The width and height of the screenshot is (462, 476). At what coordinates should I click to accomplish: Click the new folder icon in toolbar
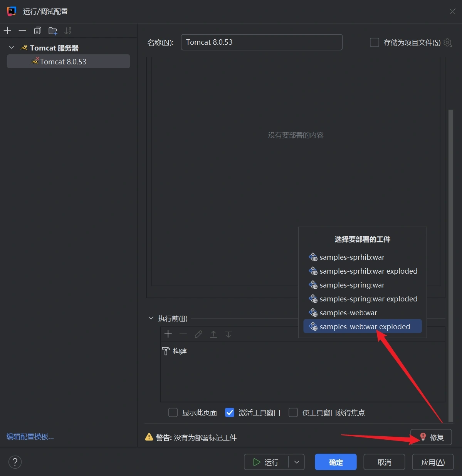(x=53, y=31)
